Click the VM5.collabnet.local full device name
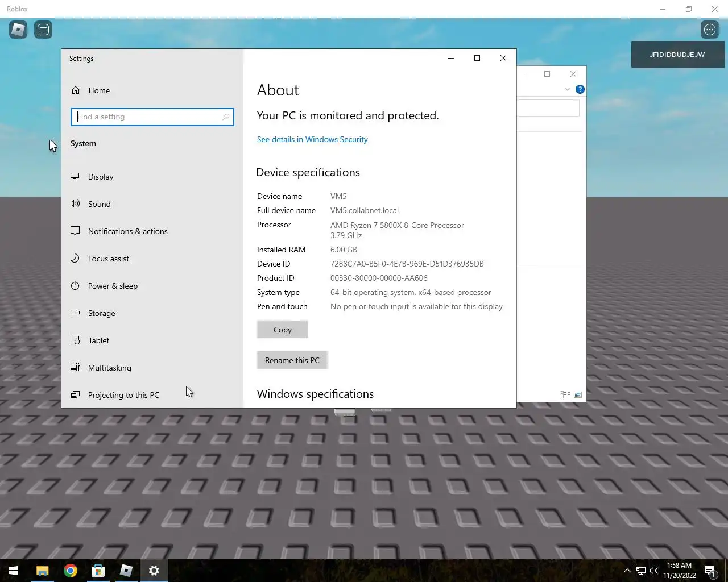Screen dimensions: 728x582 tap(365, 210)
